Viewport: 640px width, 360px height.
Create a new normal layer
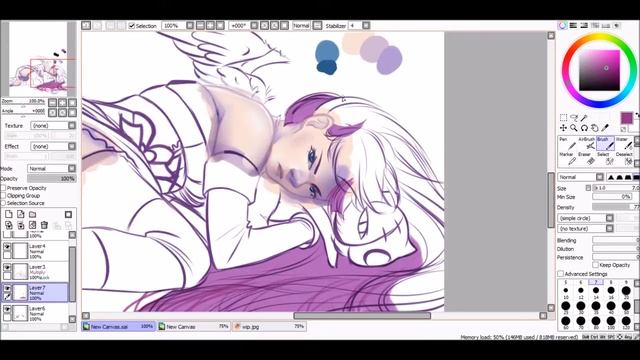(x=9, y=214)
